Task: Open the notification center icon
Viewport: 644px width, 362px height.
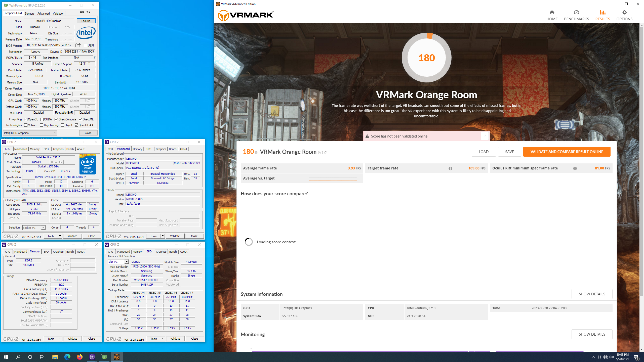Action: pos(636,357)
